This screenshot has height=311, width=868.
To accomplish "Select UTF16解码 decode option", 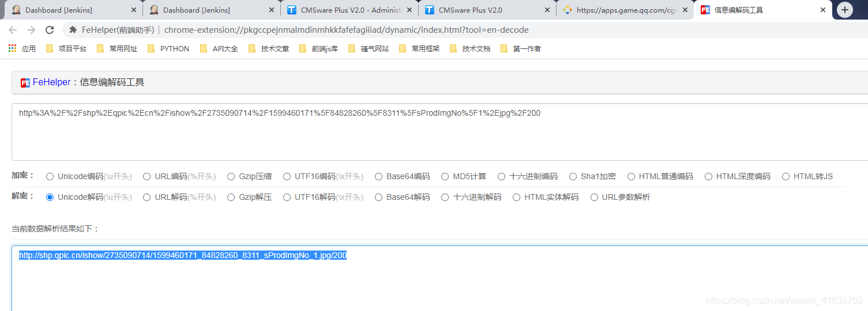I will pyautogui.click(x=287, y=198).
